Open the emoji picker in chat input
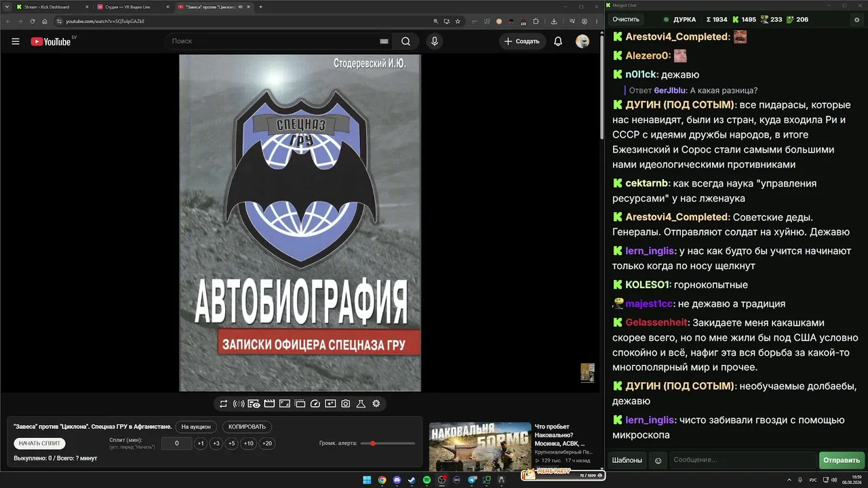Screen dimensions: 868x488 [658, 461]
